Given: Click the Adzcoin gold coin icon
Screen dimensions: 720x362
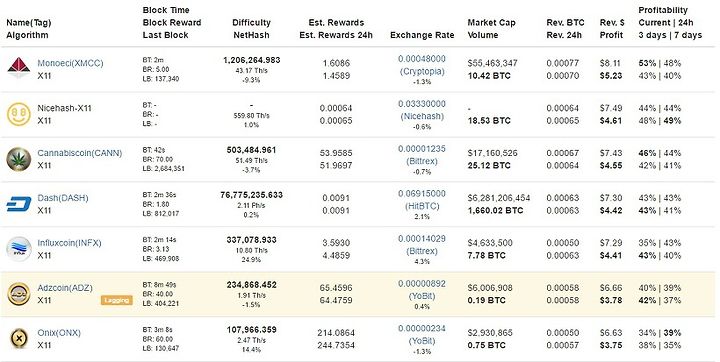Looking at the screenshot, I should pos(19,294).
